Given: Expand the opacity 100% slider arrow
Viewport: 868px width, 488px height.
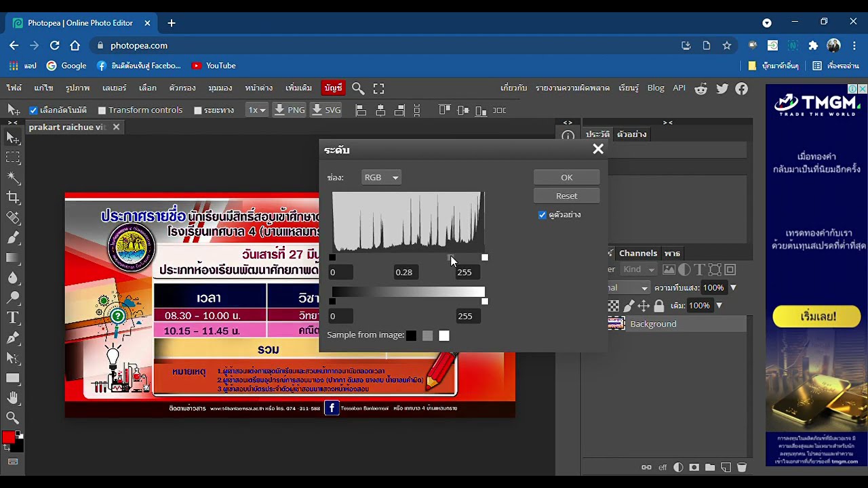Looking at the screenshot, I should (733, 287).
